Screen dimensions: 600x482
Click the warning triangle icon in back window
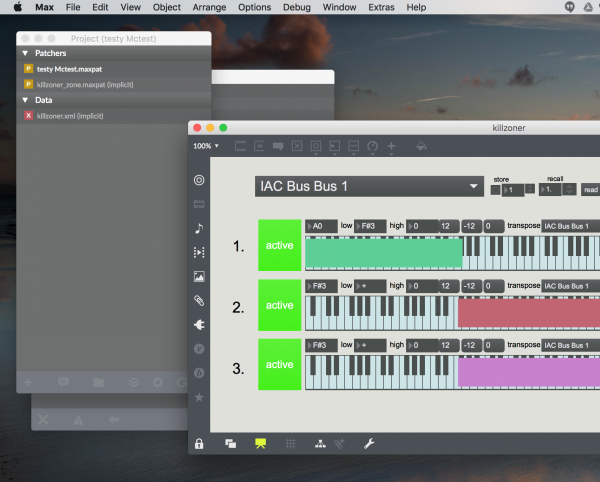point(78,420)
